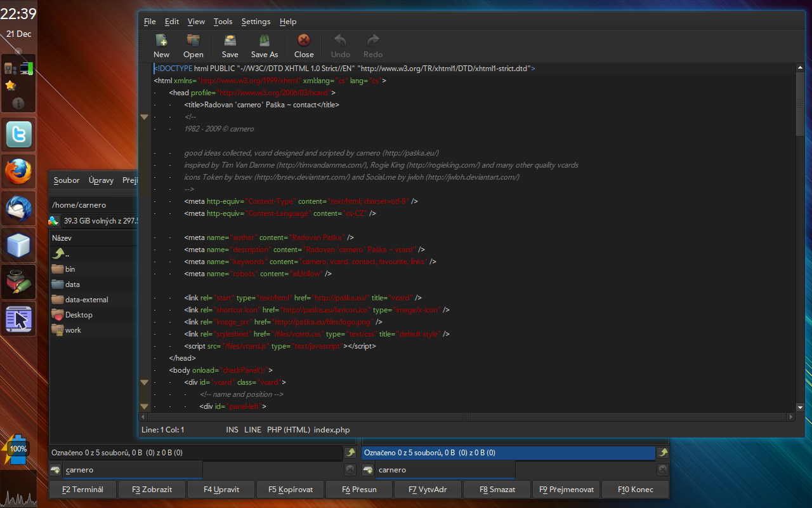Click new-tab icon left of right carnero tab
The height and width of the screenshot is (508, 812).
(368, 470)
